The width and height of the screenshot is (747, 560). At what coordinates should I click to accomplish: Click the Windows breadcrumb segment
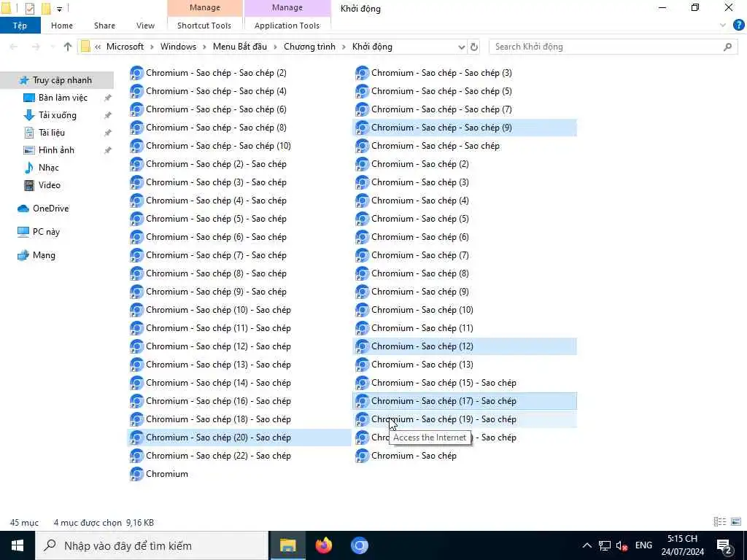178,47
